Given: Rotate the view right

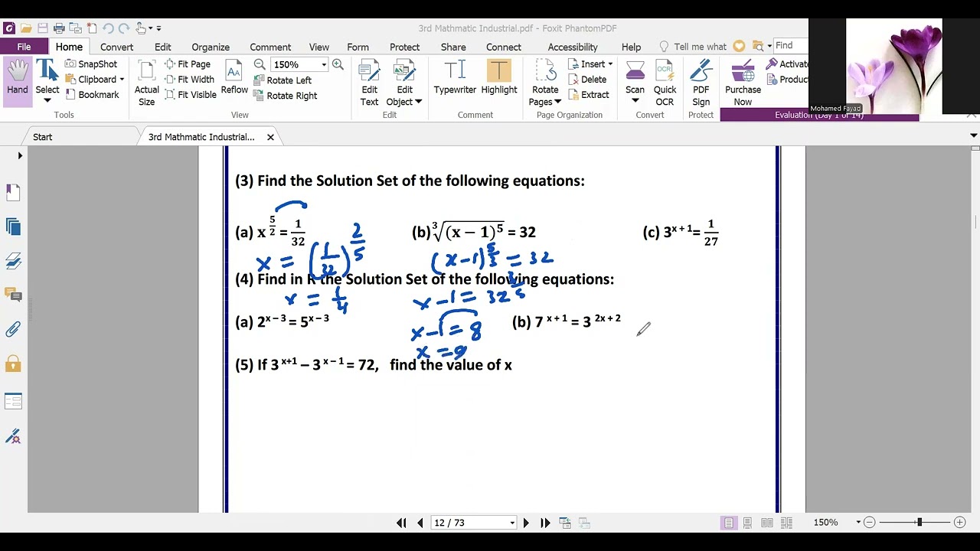Looking at the screenshot, I should pos(285,96).
